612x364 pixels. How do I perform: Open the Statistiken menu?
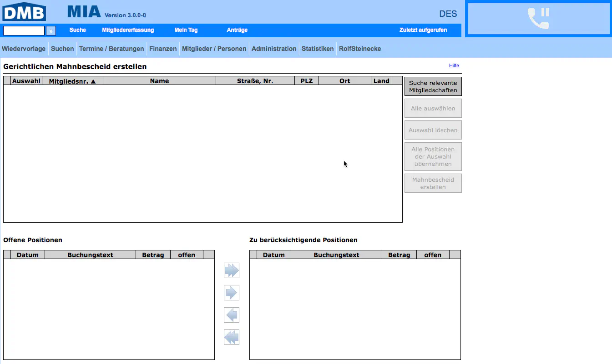318,49
